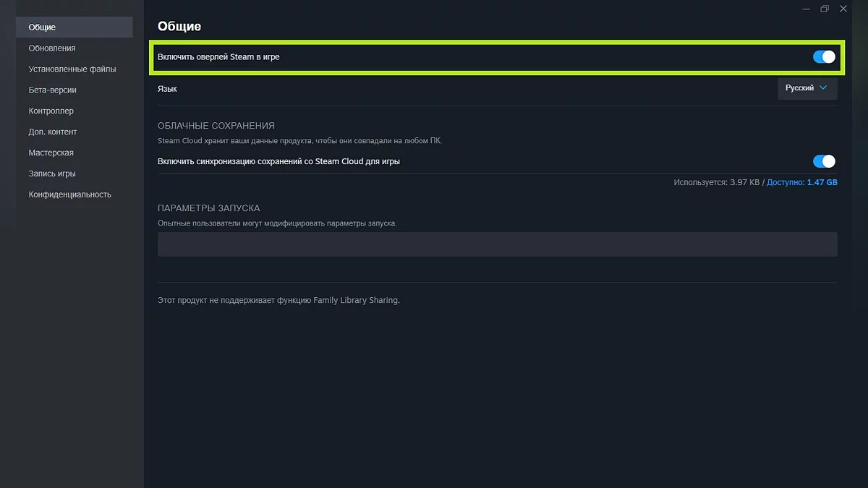Go to the Бета-версии section
Viewport: 868px width, 488px height.
point(52,90)
